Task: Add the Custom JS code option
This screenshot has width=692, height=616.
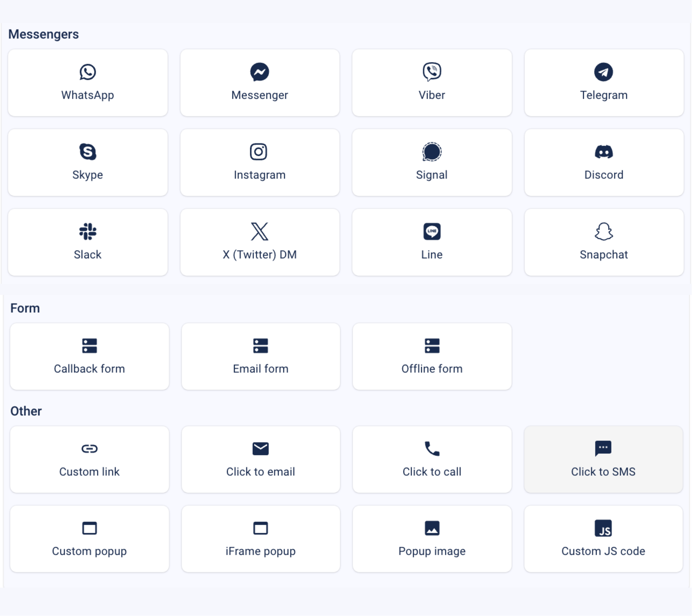Action: 603,539
